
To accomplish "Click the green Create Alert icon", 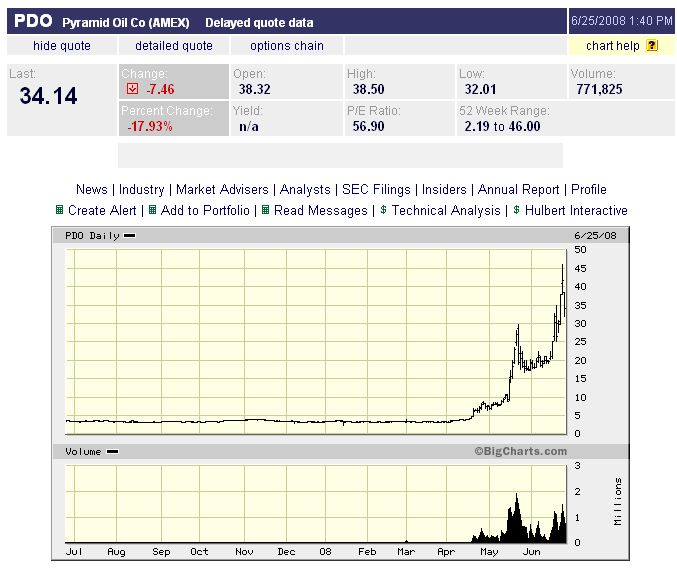I will (60, 210).
